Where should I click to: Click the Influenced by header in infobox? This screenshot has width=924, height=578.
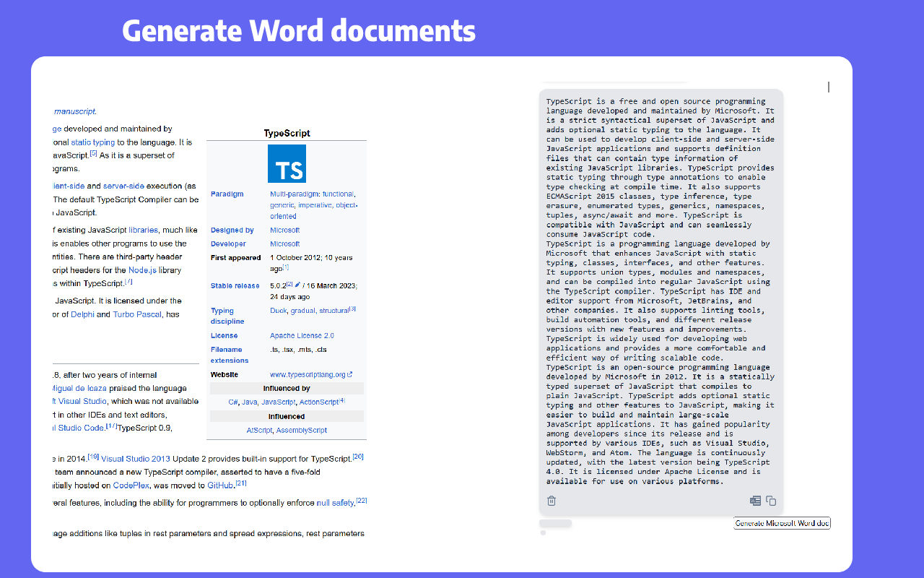click(x=287, y=388)
